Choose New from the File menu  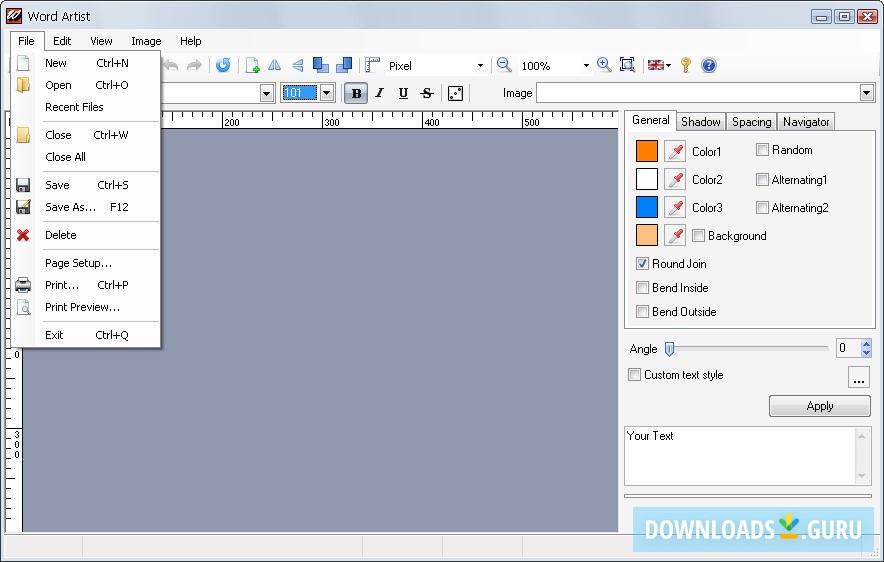(x=86, y=63)
